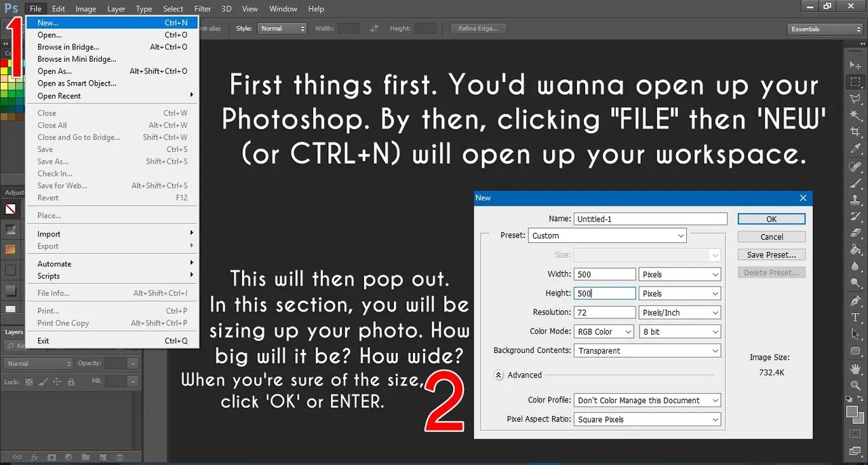
Task: Select the Dodge tool
Action: click(x=855, y=282)
